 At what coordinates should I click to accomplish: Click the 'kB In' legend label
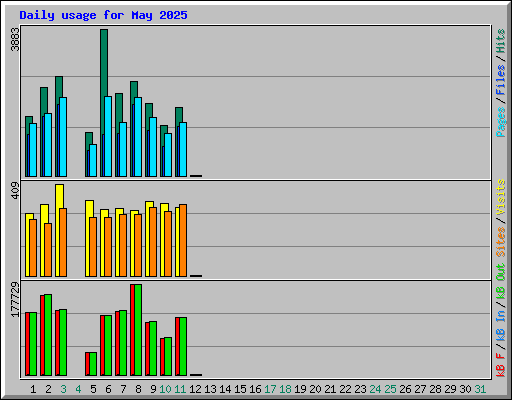501,326
